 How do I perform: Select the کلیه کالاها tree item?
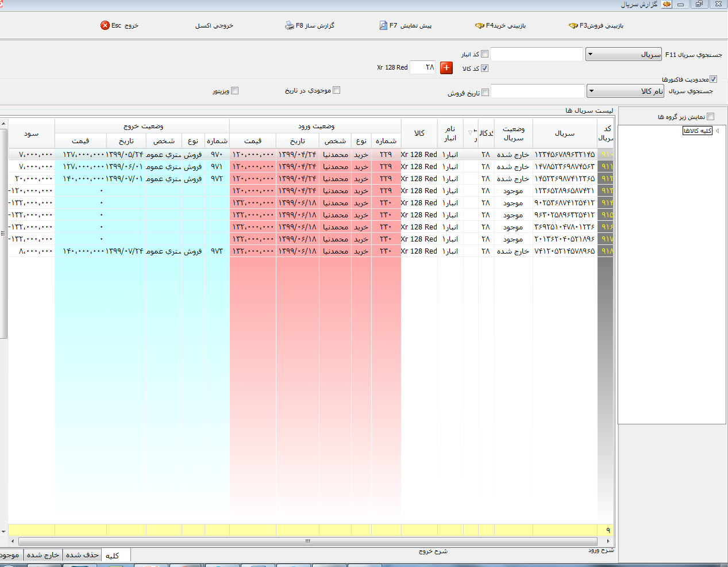(698, 131)
